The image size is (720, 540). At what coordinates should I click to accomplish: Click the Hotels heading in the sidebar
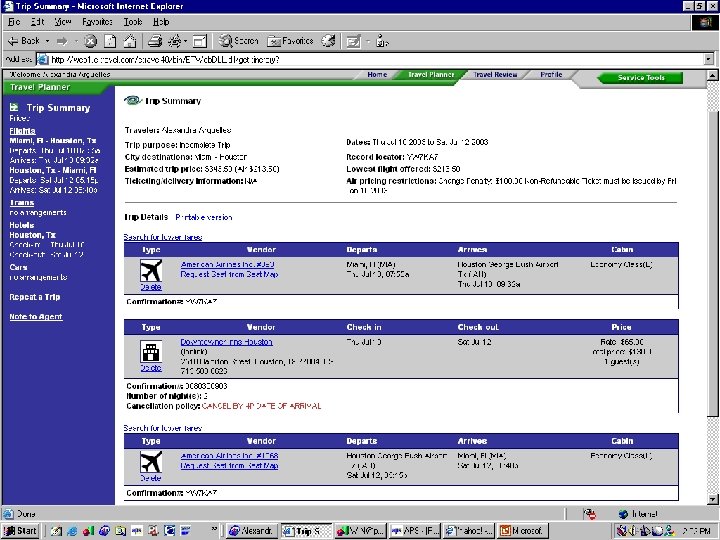coord(22,225)
